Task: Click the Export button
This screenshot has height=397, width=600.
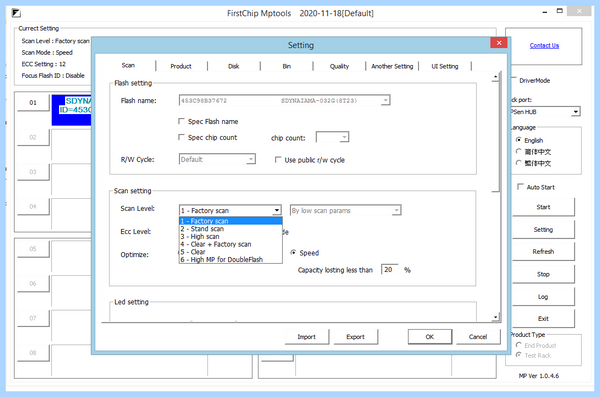Action: (x=355, y=337)
